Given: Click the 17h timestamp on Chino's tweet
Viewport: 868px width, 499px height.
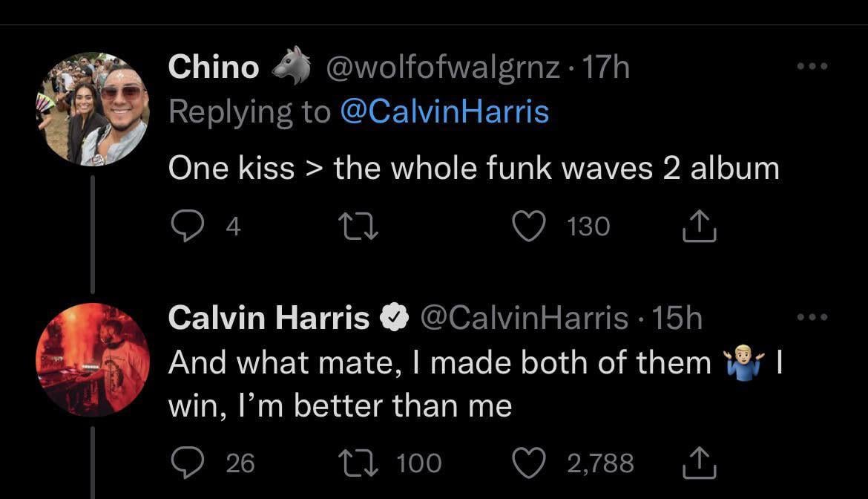Looking at the screenshot, I should click(x=606, y=68).
